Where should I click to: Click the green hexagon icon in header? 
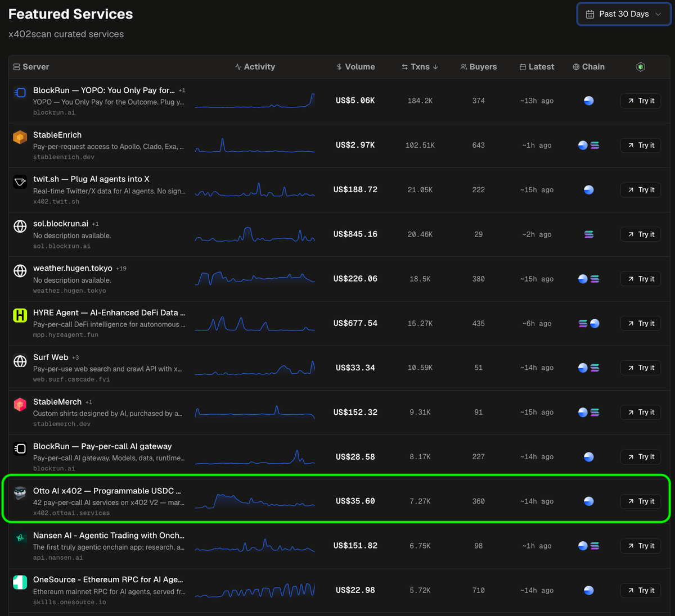click(640, 67)
